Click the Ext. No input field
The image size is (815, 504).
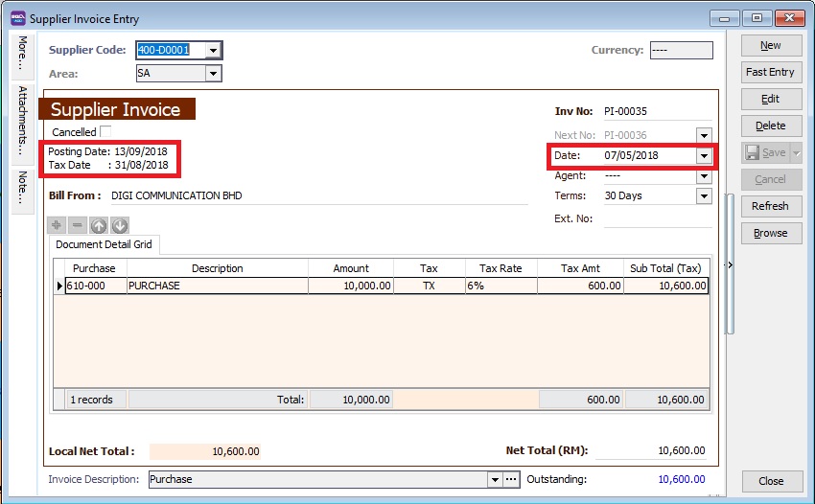point(657,218)
